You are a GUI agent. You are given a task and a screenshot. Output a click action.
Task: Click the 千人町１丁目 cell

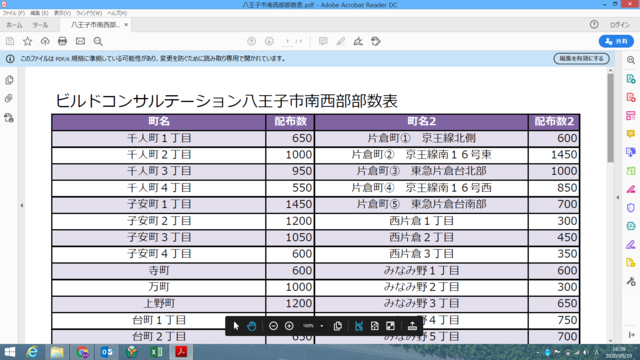159,138
